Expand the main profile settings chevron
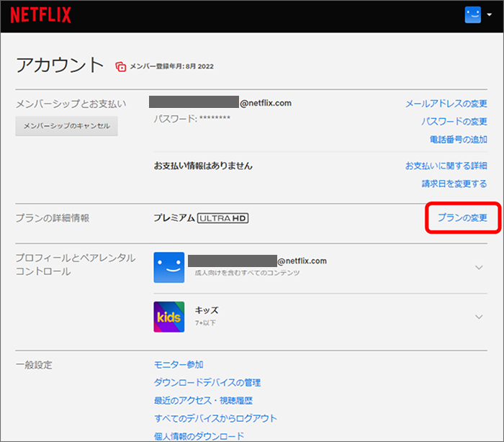The image size is (504, 442). point(480,268)
